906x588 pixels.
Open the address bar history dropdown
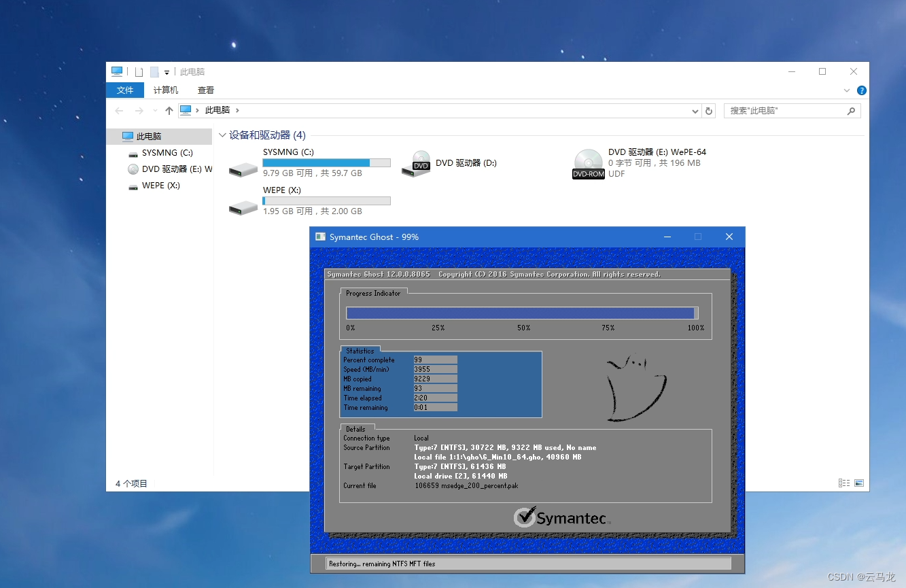tap(695, 110)
